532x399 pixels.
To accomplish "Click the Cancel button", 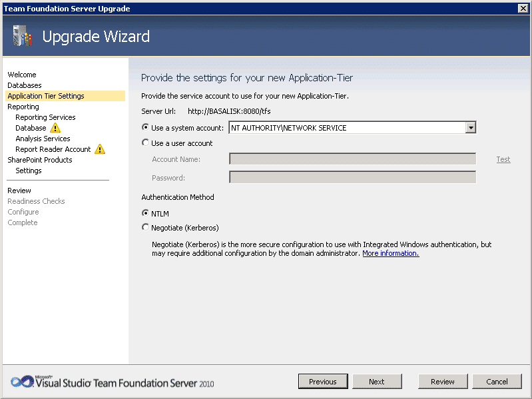I will pos(497,382).
